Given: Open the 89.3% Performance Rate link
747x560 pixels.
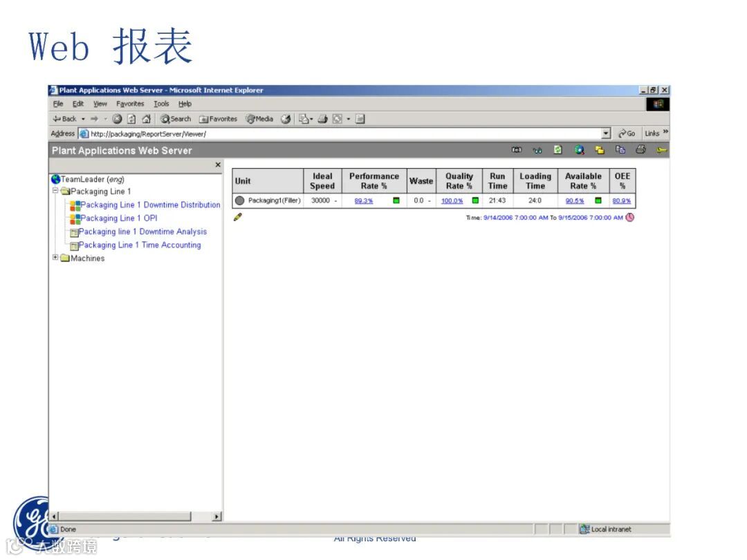Looking at the screenshot, I should coord(364,201).
